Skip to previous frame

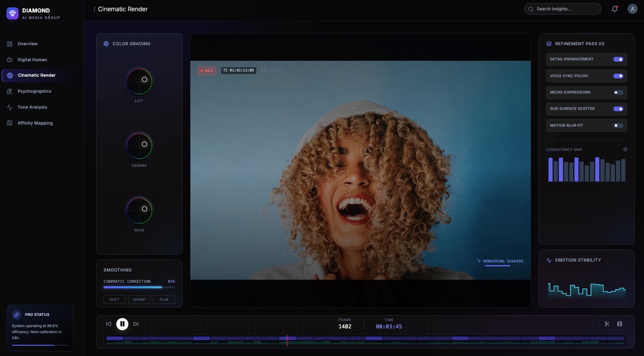point(109,324)
